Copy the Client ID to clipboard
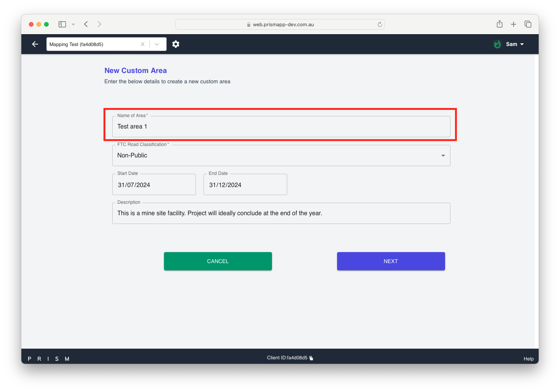Screen dimensions: 560x392 tap(311, 358)
